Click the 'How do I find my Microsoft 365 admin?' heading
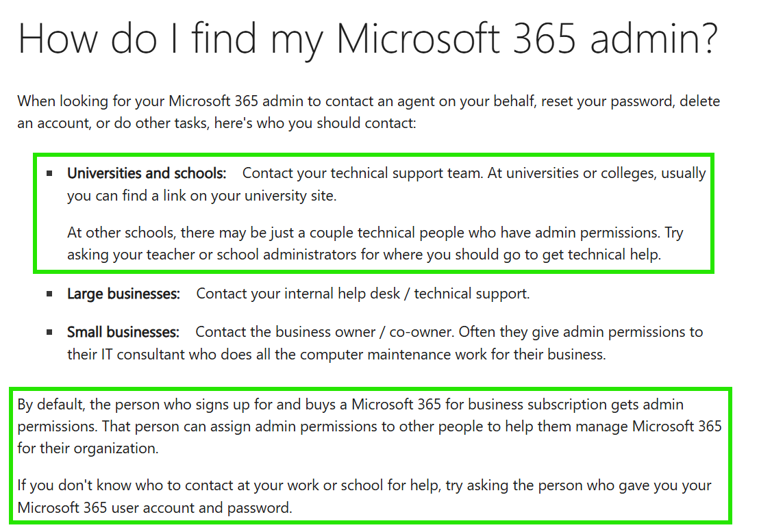The height and width of the screenshot is (532, 759). [368, 39]
